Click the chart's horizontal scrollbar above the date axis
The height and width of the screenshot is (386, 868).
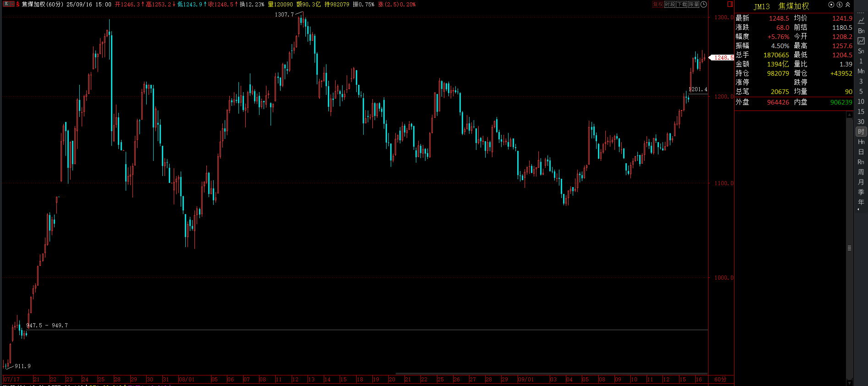[x=552, y=374]
